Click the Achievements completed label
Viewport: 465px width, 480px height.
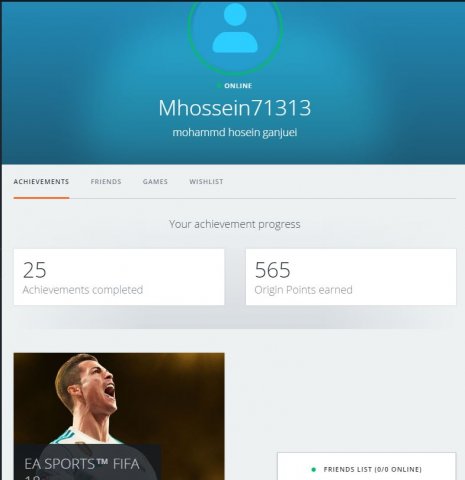(83, 290)
